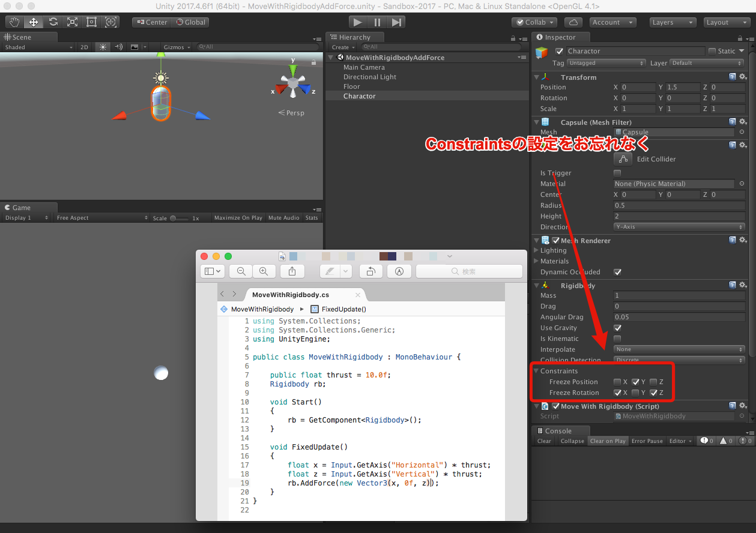Open the Tag Untagged dropdown
The height and width of the screenshot is (533, 756).
click(606, 63)
